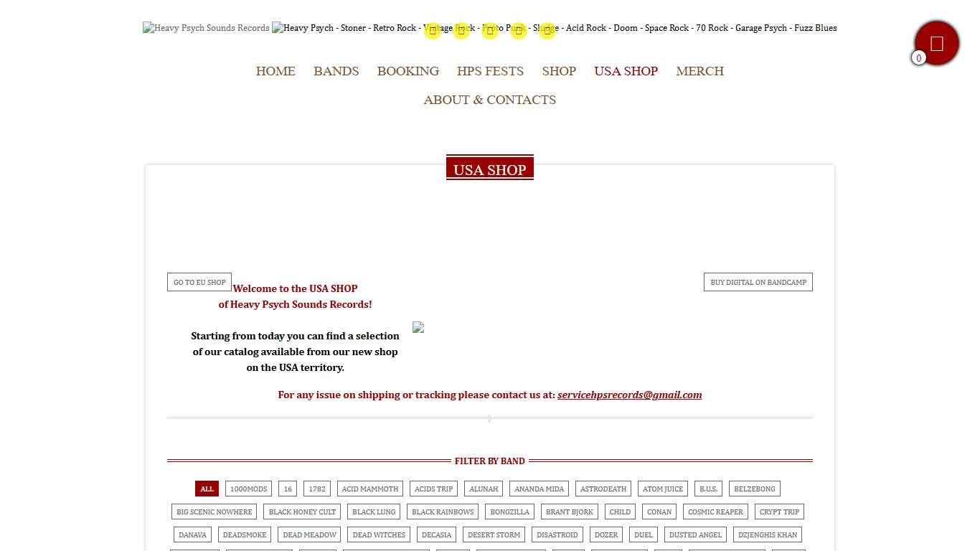The image size is (980, 551).
Task: Navigate to the MERCH section
Action: [x=699, y=71]
